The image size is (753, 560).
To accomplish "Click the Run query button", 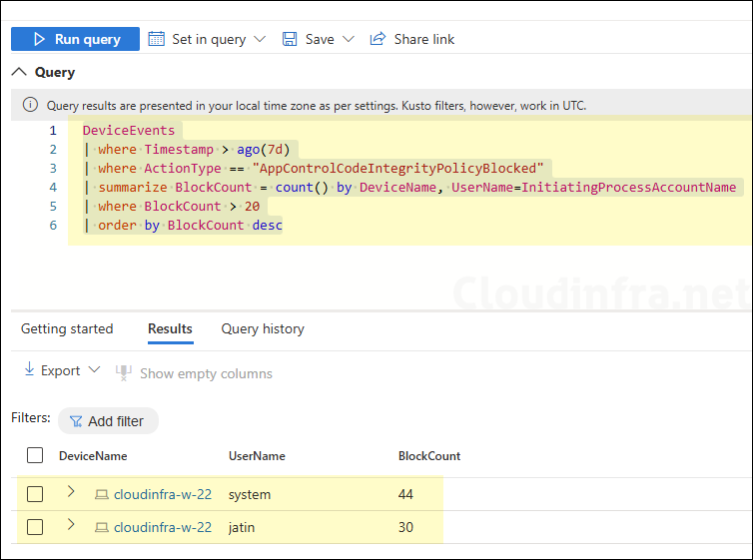I will [x=75, y=39].
